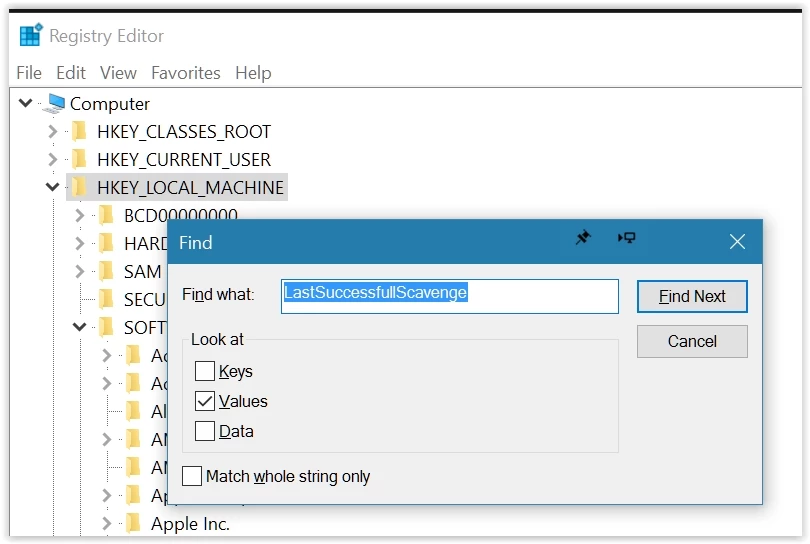Uncheck the Values checkbox
The height and width of the screenshot is (544, 810).
205,401
